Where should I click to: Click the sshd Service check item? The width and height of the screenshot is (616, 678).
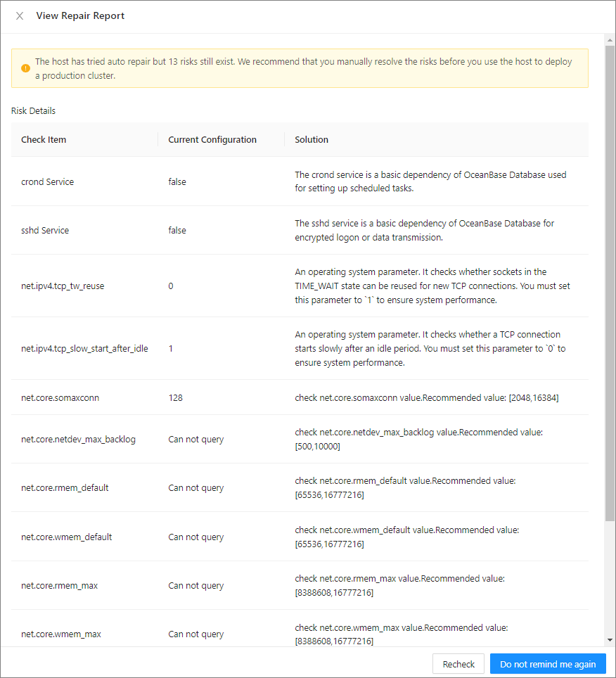(45, 230)
